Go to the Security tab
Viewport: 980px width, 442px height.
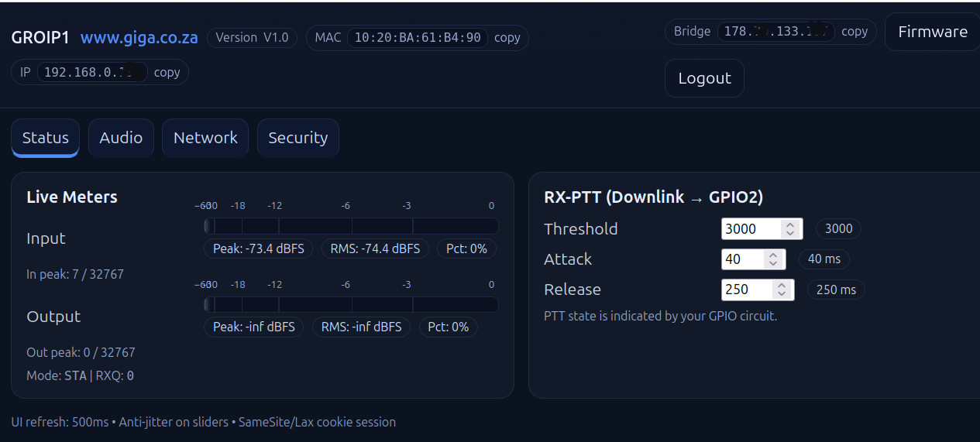pyautogui.click(x=297, y=138)
